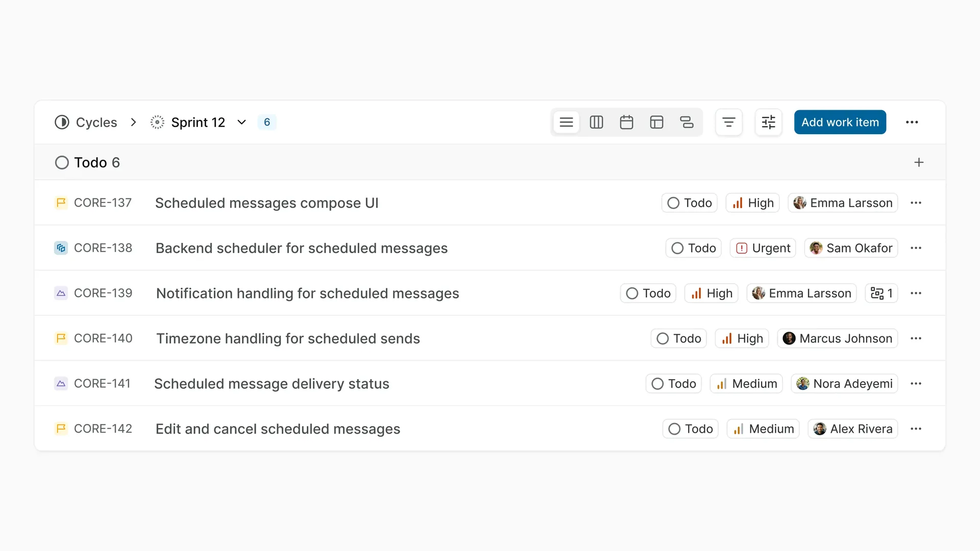
Task: Change High priority on CORE-139
Action: tap(712, 293)
